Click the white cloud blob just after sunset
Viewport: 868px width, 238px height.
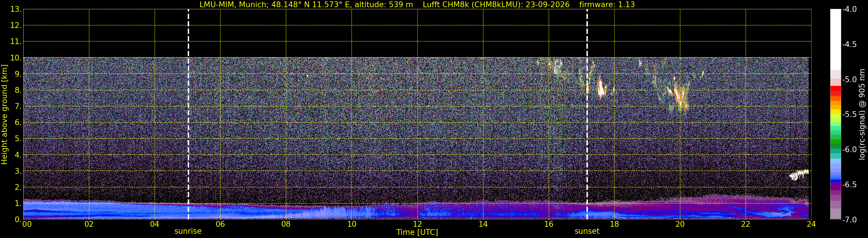coord(601,89)
